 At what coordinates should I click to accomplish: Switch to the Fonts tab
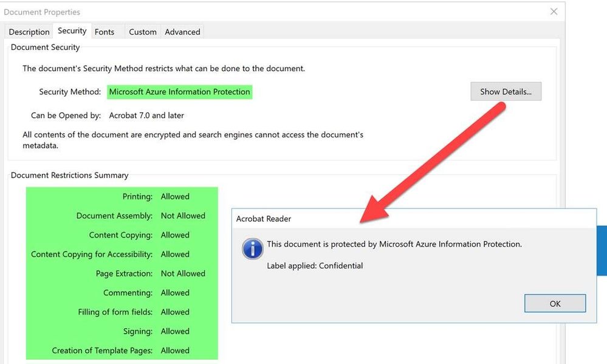[105, 32]
